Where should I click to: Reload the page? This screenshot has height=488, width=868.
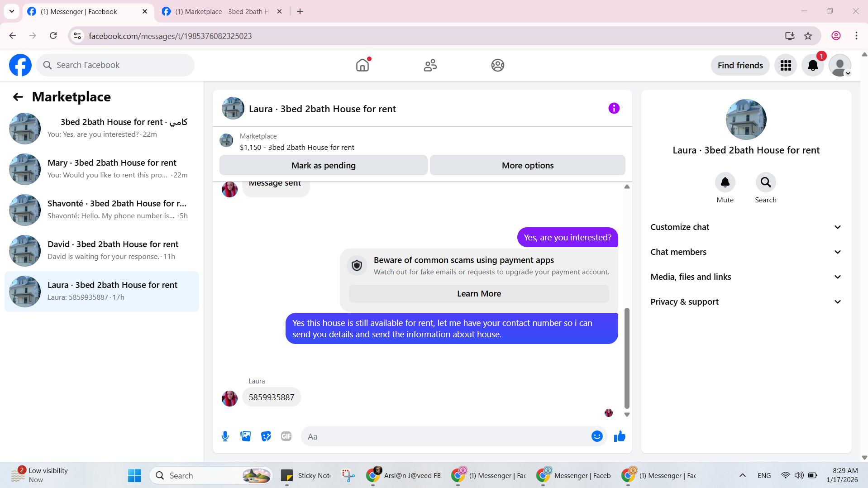[53, 36]
